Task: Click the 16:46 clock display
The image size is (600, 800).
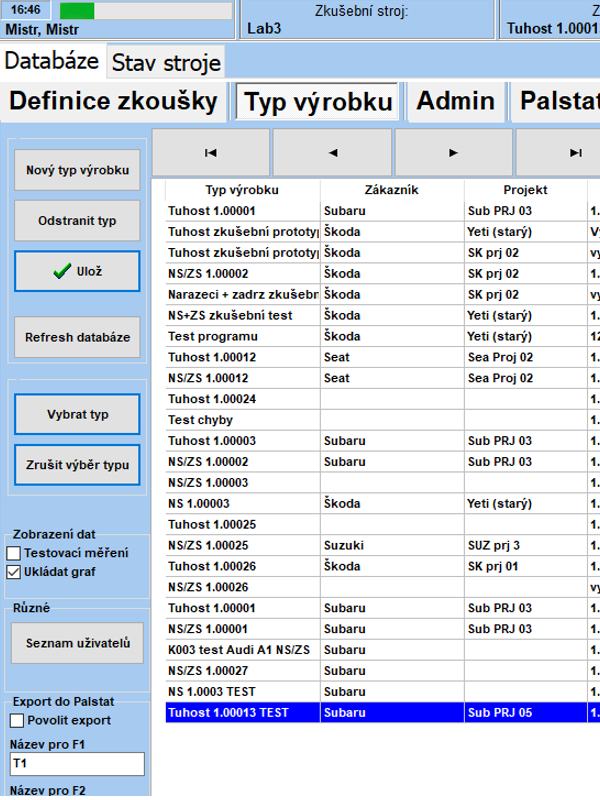Action: coord(26,10)
